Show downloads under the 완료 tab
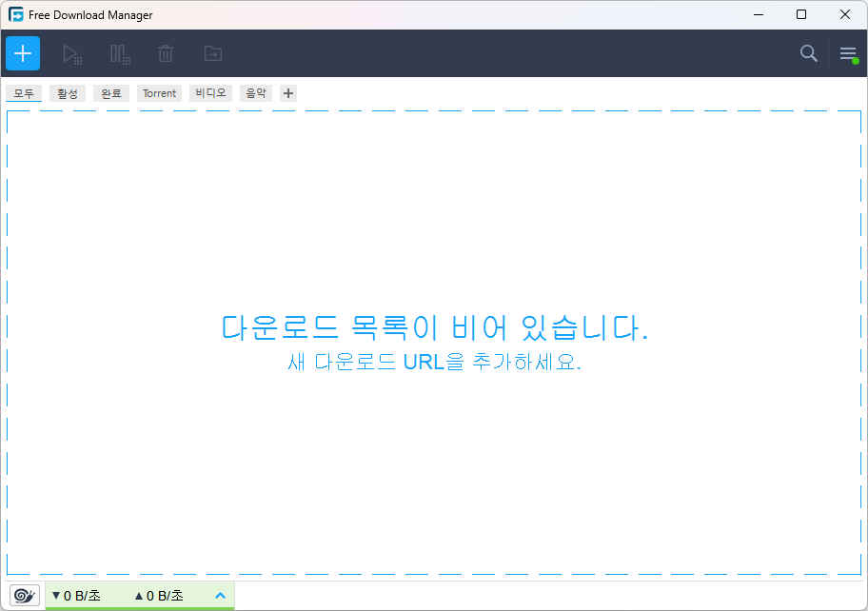 click(111, 93)
